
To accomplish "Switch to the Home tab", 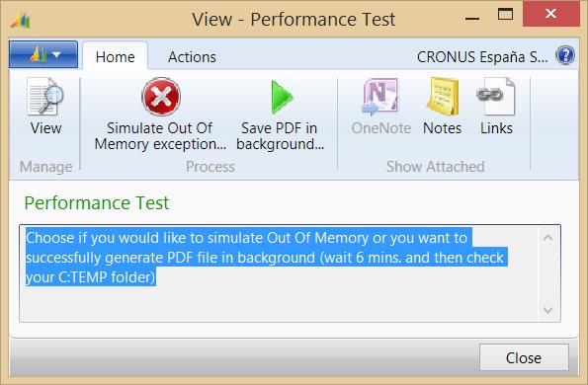I will (x=115, y=57).
